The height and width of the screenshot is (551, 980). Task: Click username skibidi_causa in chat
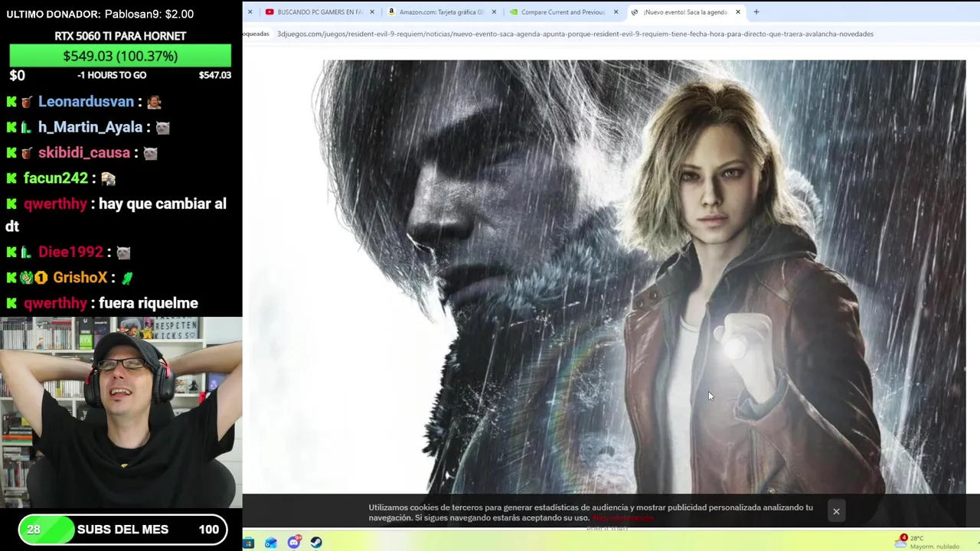coord(84,152)
